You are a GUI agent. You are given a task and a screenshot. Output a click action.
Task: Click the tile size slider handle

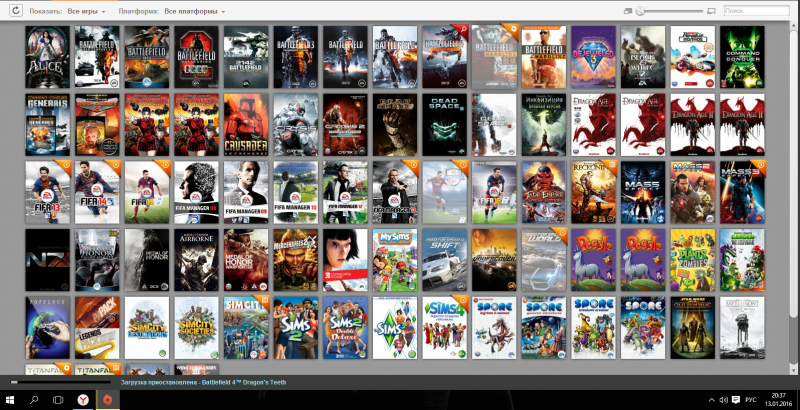[640, 11]
